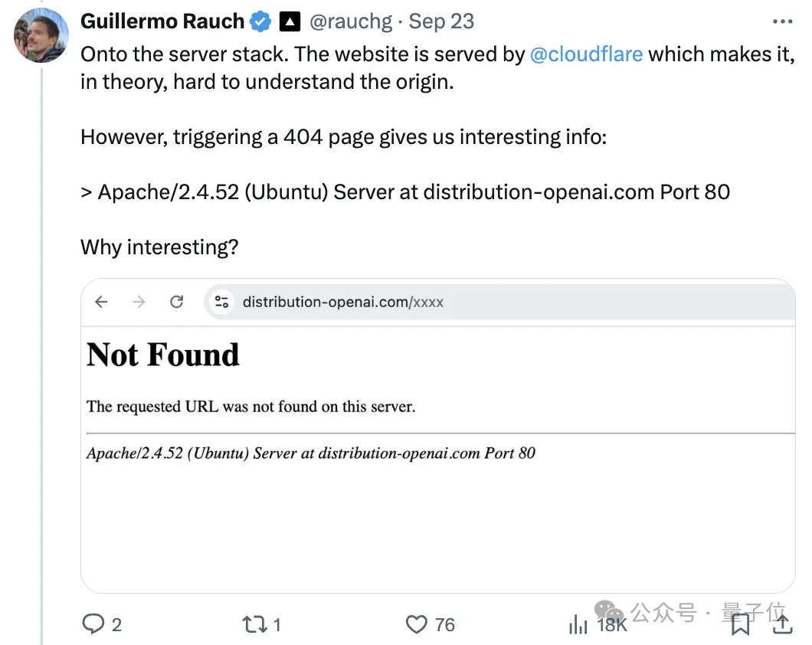Screen dimensions: 812x645
Task: Click the blue verified checkmark badge
Action: click(x=261, y=21)
